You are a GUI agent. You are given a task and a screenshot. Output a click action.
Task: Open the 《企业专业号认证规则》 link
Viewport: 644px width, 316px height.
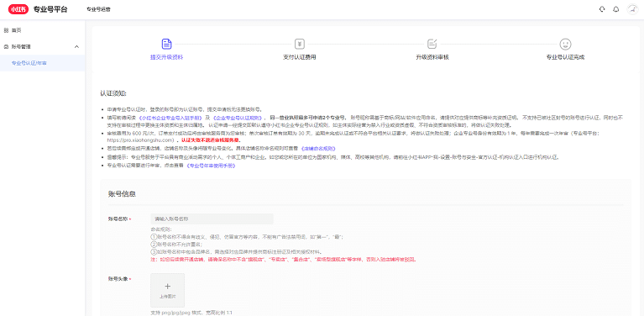tap(238, 117)
